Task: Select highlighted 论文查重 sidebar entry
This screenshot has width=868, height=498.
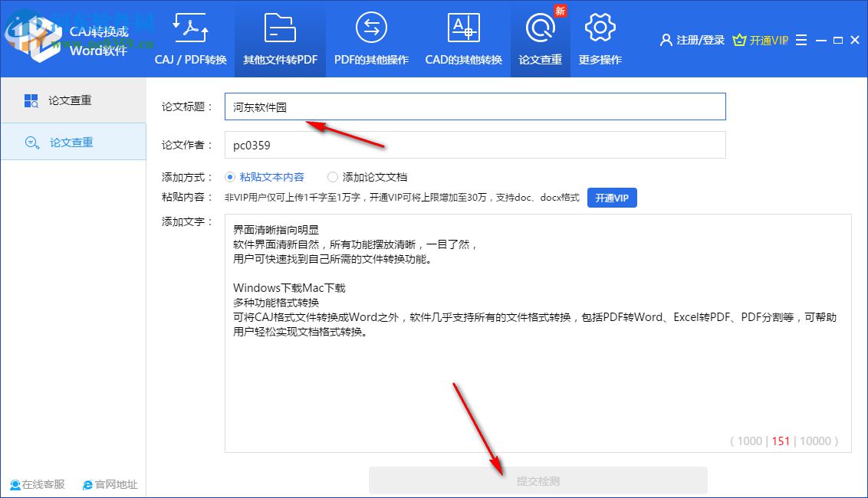Action: pos(73,143)
